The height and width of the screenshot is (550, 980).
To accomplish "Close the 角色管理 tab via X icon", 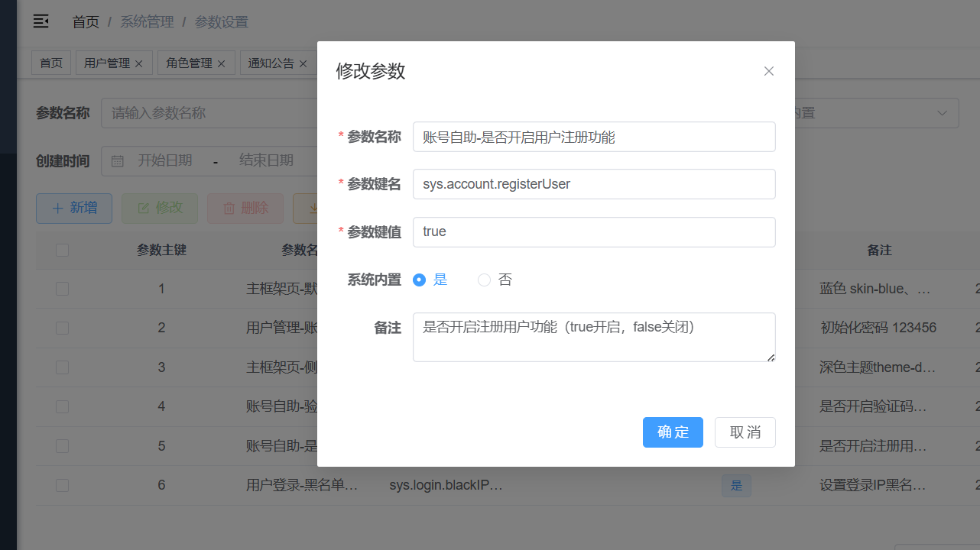I will click(221, 64).
